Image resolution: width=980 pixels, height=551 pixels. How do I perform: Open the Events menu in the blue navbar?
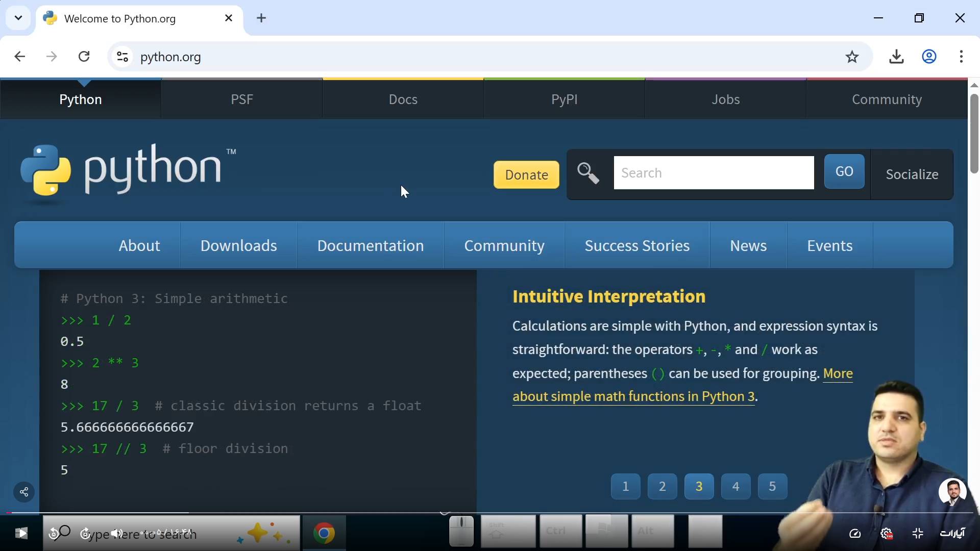pyautogui.click(x=830, y=246)
